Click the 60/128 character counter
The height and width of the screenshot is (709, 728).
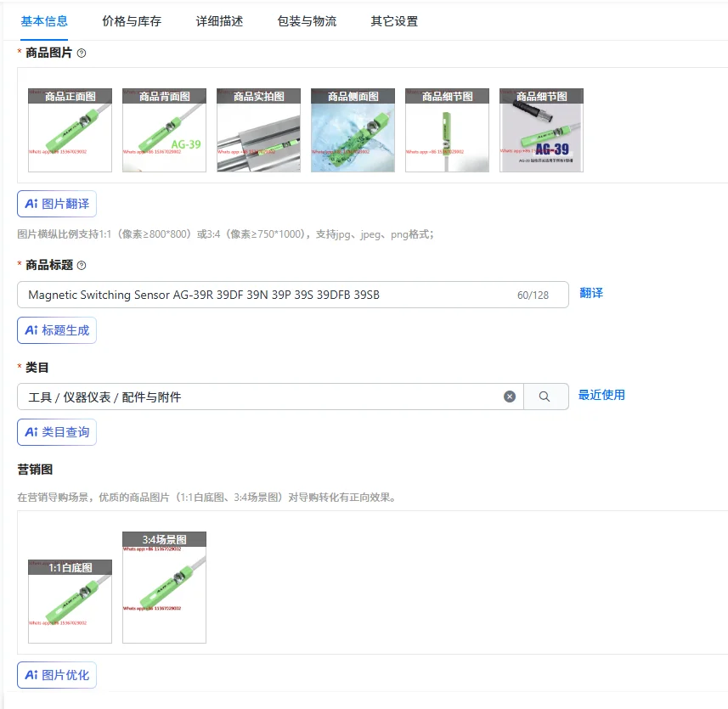pos(533,295)
